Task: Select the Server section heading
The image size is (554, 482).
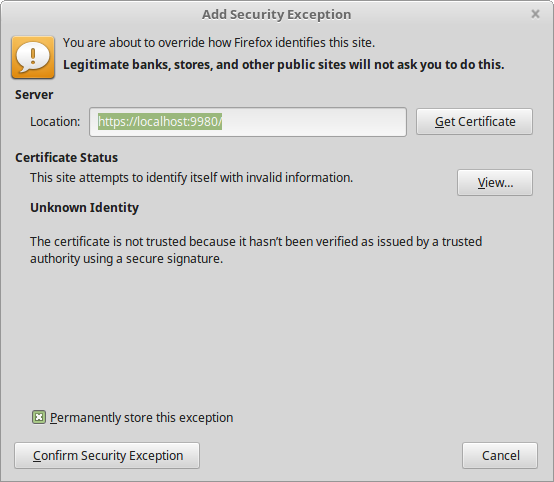Action: [x=34, y=95]
